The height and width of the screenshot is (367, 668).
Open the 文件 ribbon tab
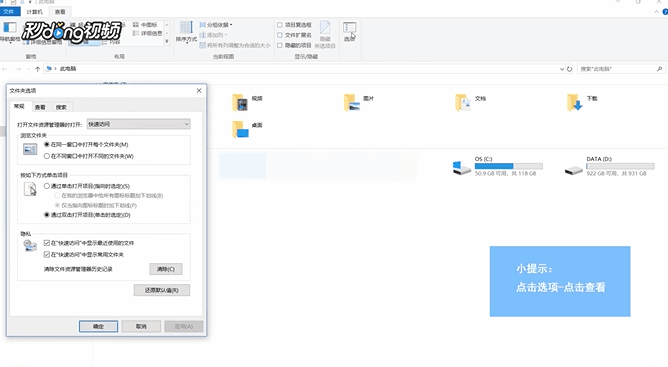click(x=9, y=12)
